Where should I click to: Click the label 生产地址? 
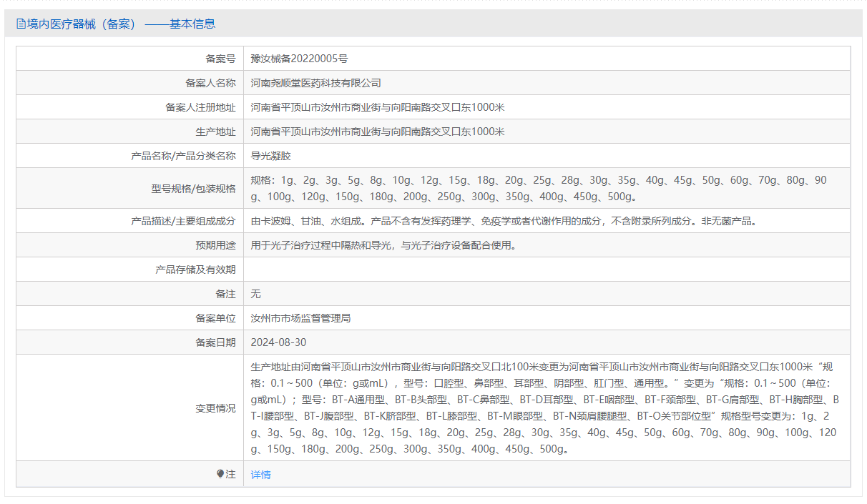[x=215, y=132]
